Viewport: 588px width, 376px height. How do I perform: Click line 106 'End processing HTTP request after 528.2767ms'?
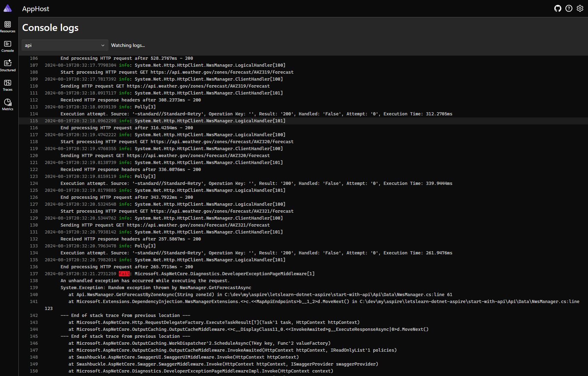(127, 58)
